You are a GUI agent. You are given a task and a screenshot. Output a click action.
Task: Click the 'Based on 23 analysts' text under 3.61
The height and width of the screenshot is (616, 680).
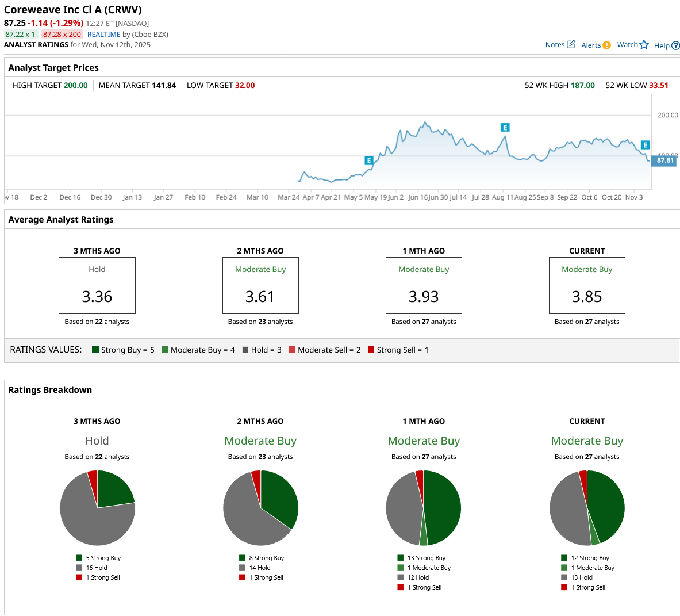pos(260,322)
